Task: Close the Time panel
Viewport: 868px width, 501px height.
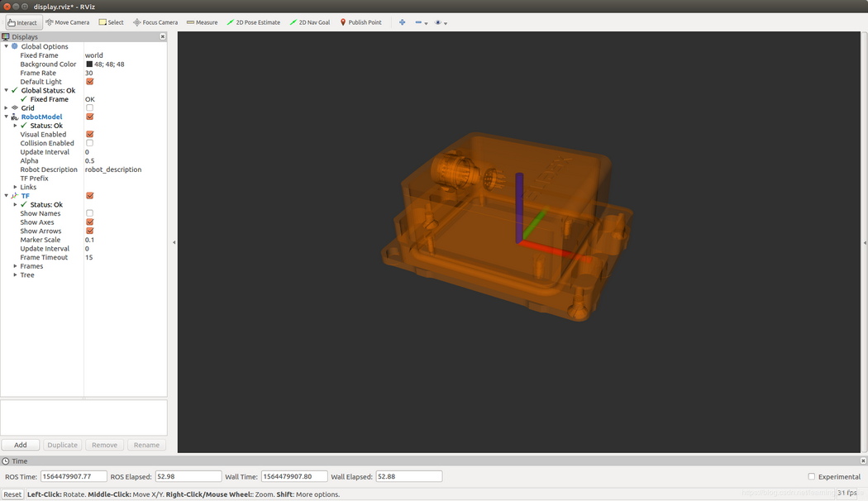Action: click(863, 460)
